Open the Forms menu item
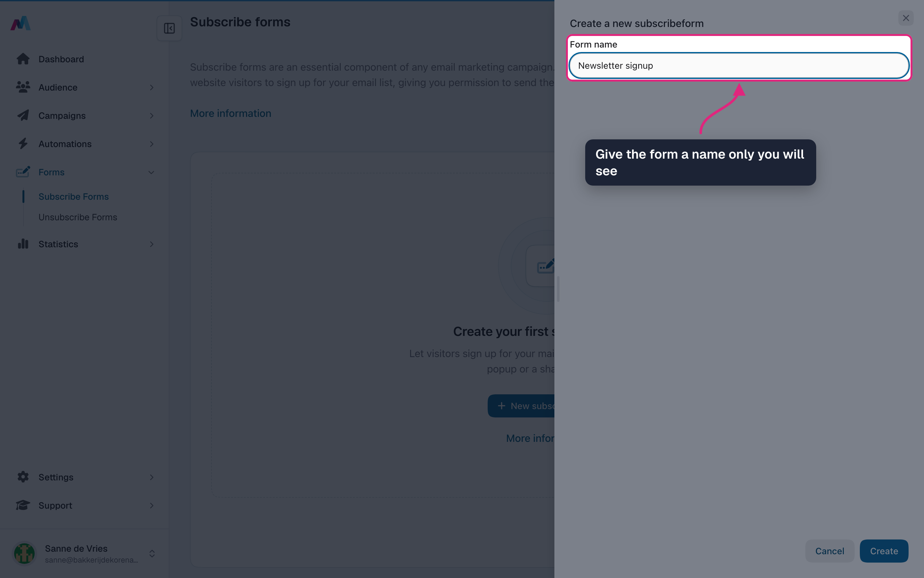Image resolution: width=924 pixels, height=578 pixels. (x=85, y=172)
